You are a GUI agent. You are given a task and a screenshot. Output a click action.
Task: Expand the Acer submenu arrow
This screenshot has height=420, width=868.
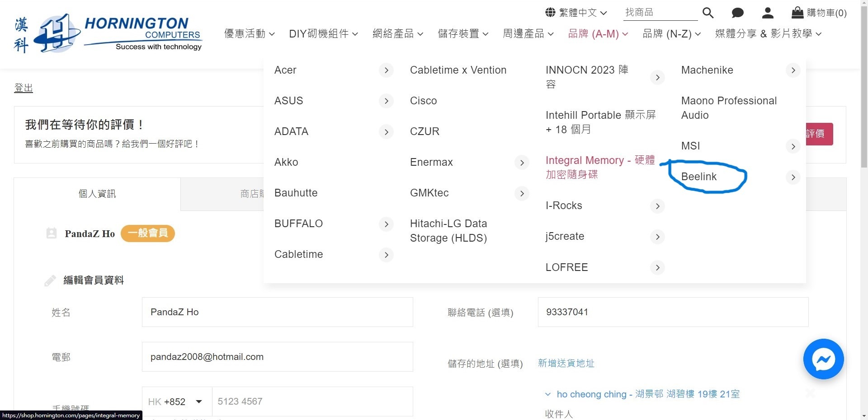(386, 70)
